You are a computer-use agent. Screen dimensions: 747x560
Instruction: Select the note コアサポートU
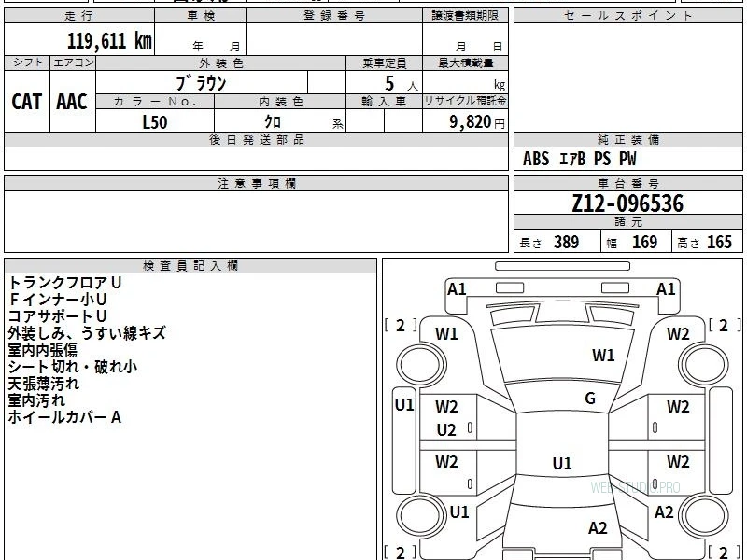57,316
